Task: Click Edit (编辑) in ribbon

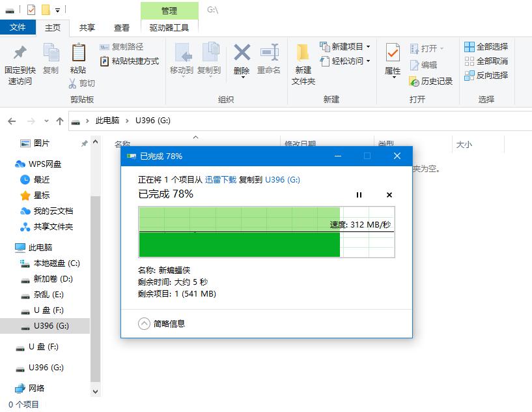Action: pyautogui.click(x=423, y=65)
